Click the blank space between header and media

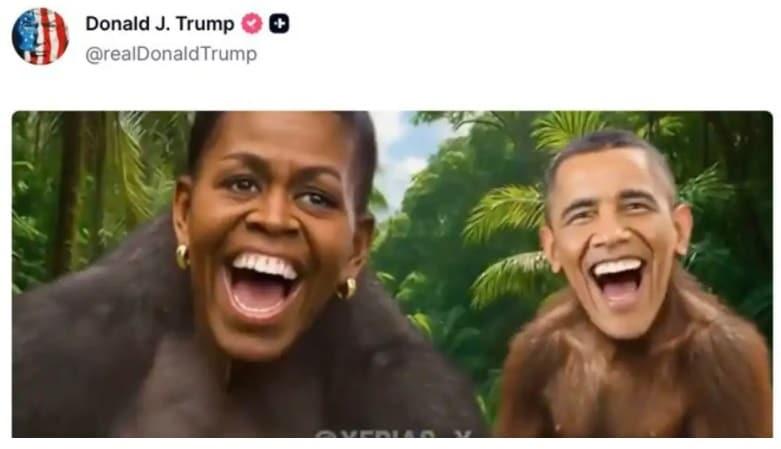392,89
